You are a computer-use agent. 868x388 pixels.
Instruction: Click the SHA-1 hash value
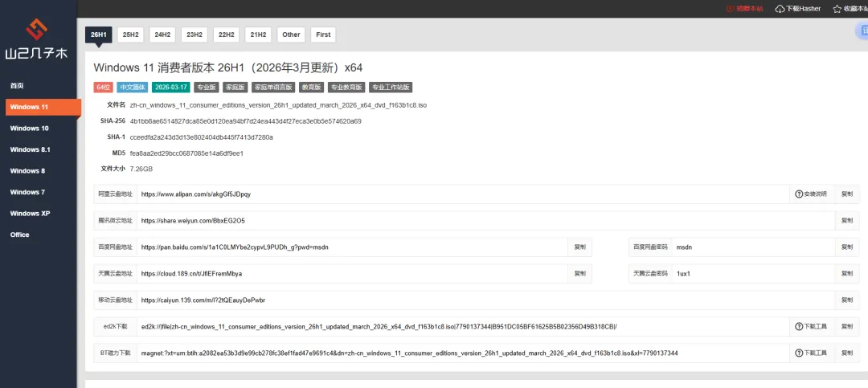[x=202, y=137]
